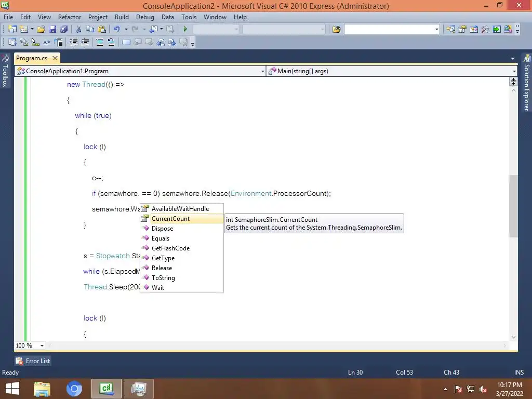Open the Edit menu

[25, 17]
